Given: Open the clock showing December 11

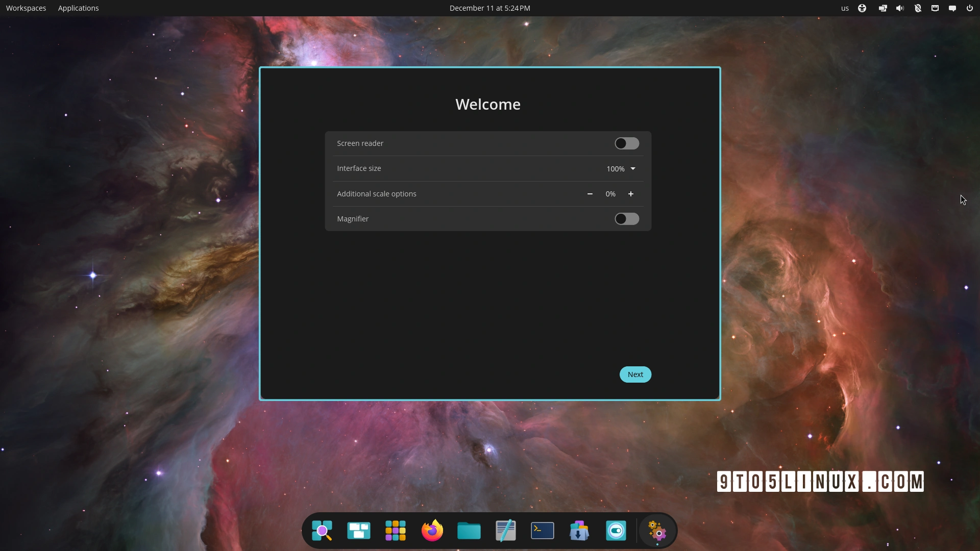Looking at the screenshot, I should click(x=489, y=8).
